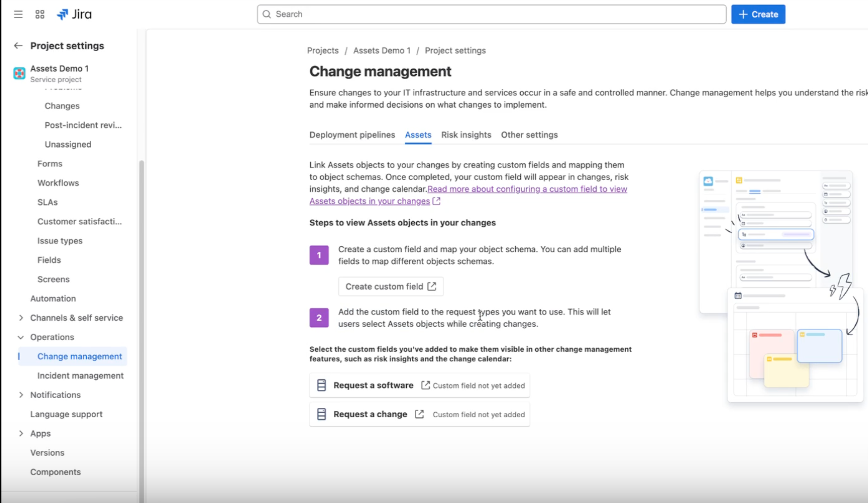The height and width of the screenshot is (503, 868).
Task: Click the Jira logo
Action: tap(74, 14)
